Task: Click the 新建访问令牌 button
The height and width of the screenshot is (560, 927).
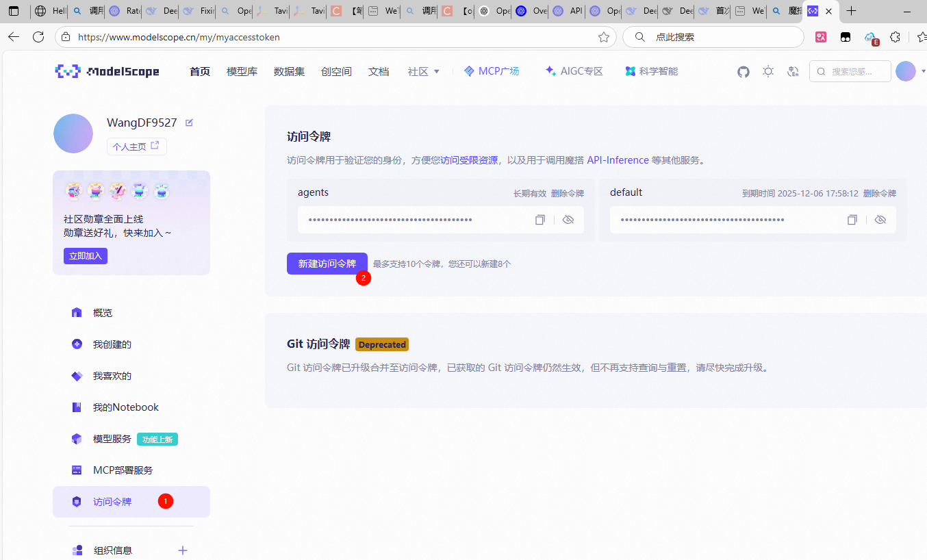Action: click(x=327, y=264)
